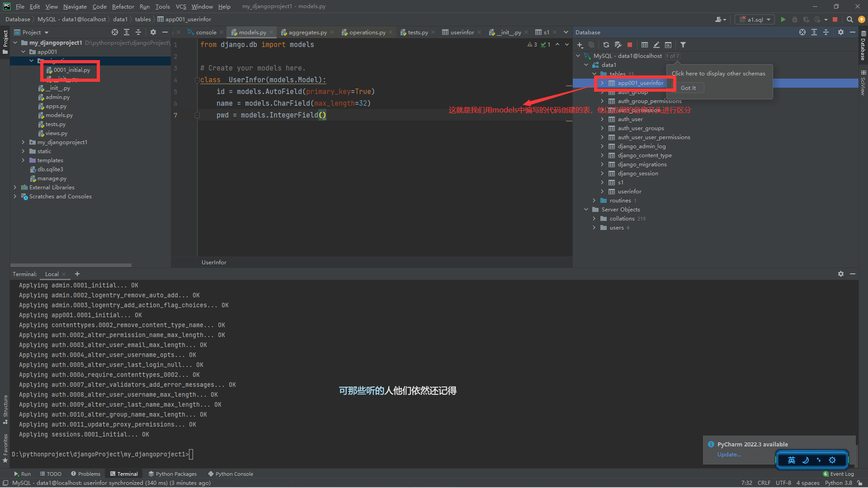Expand the django_migrations table node
This screenshot has width=868, height=488.
[602, 164]
